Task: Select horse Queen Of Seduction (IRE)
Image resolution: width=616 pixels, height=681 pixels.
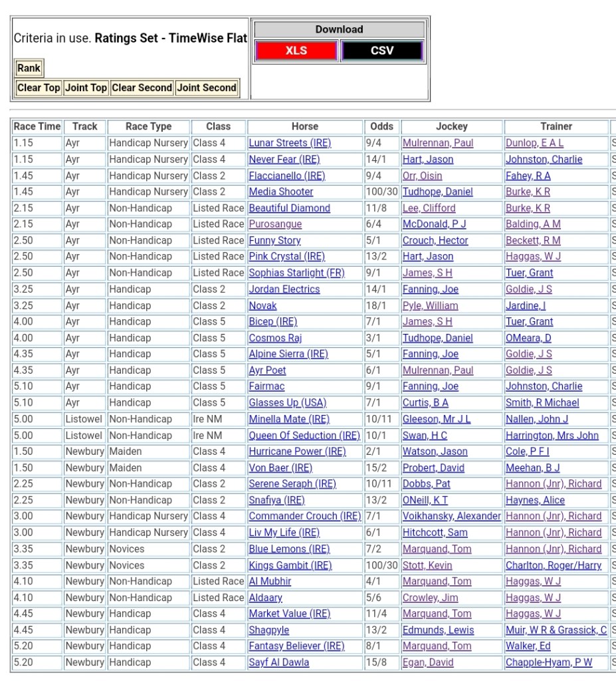Action: click(304, 436)
